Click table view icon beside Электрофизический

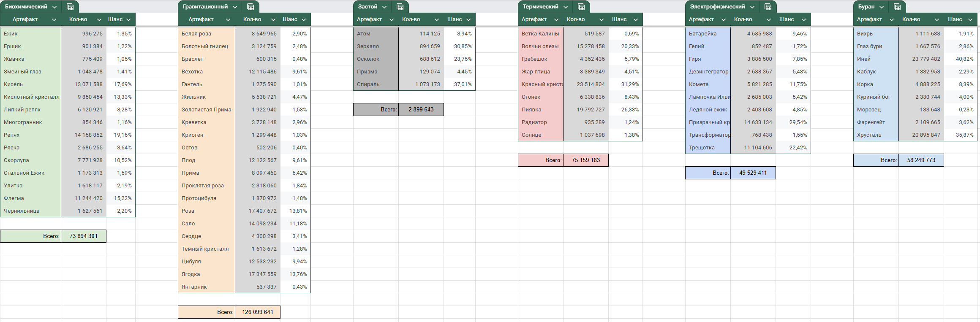coord(768,7)
